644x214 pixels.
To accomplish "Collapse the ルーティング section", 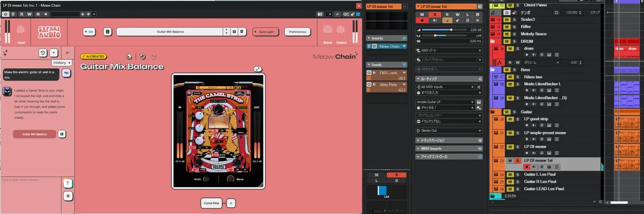I will tap(449, 78).
